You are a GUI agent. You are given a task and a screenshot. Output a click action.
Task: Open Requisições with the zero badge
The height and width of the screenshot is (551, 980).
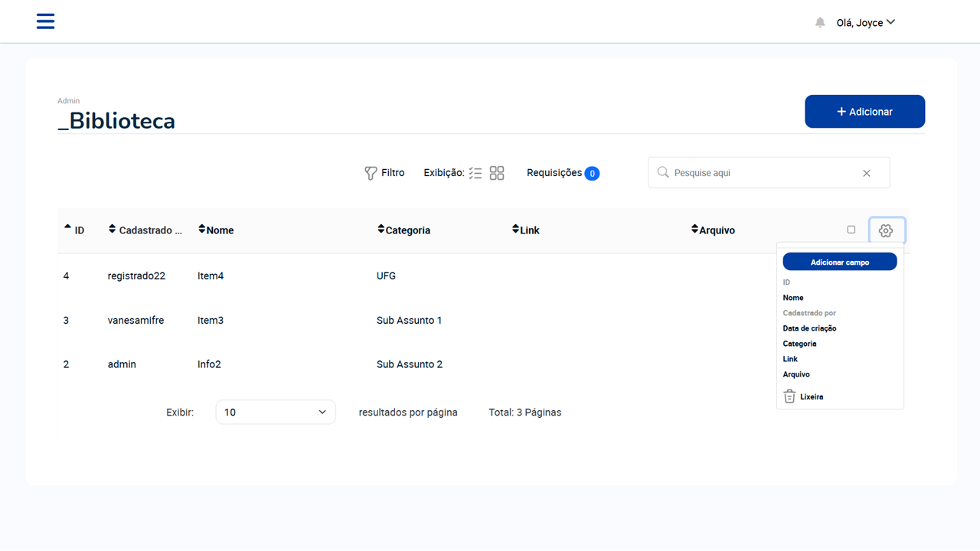(563, 173)
